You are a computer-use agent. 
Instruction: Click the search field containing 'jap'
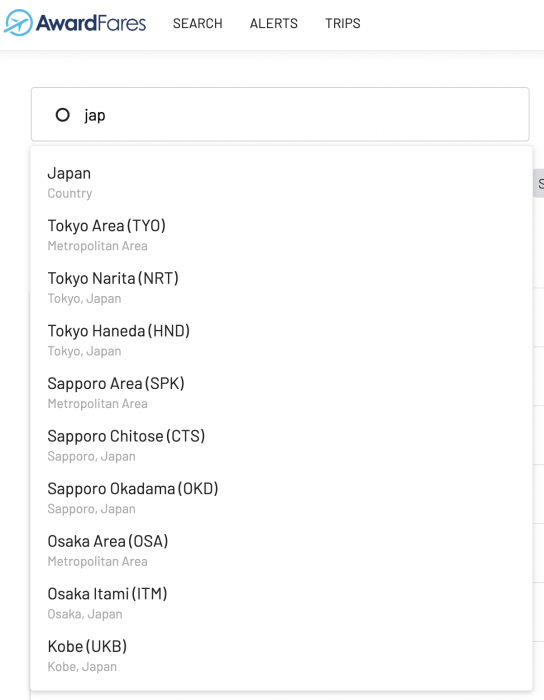[x=280, y=114]
